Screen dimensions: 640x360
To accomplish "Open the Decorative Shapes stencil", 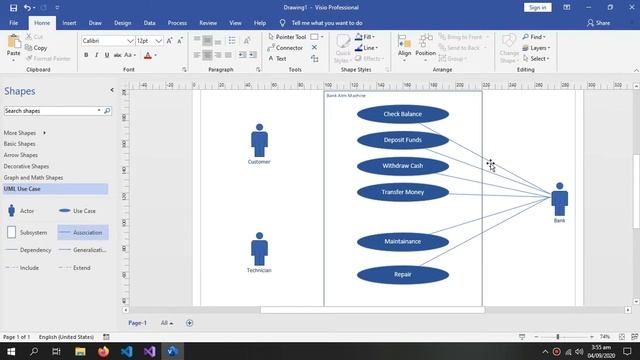I will pos(26,166).
